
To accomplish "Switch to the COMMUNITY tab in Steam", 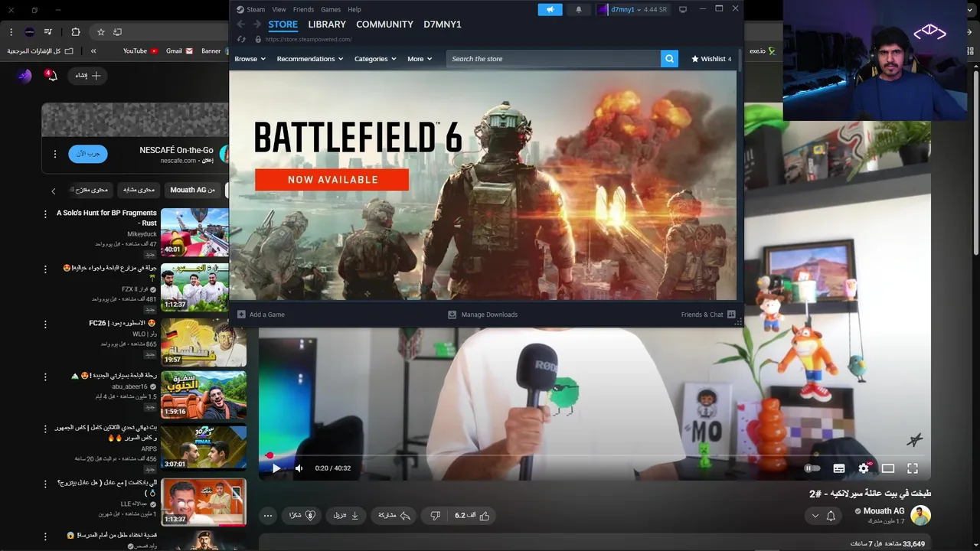I will pos(384,24).
